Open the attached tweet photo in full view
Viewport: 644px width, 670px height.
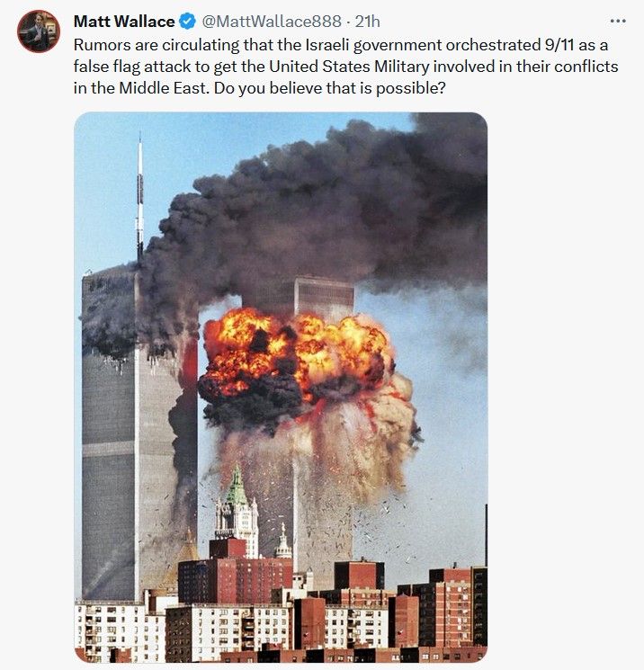tap(281, 387)
